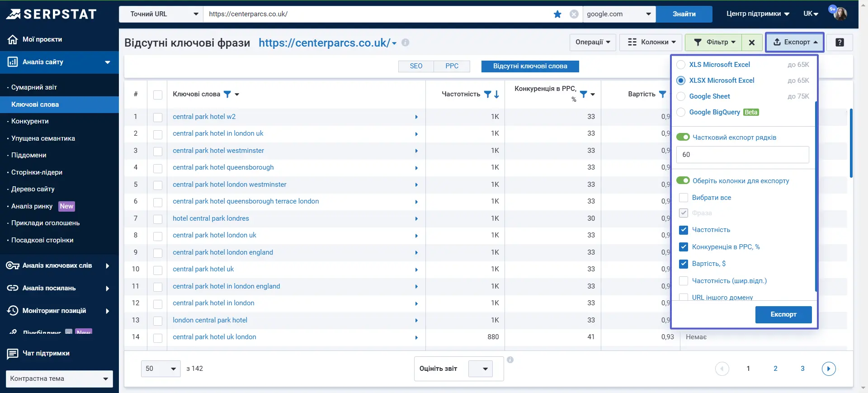Open the centerparcs.co.uk title link
The height and width of the screenshot is (393, 868).
point(324,43)
